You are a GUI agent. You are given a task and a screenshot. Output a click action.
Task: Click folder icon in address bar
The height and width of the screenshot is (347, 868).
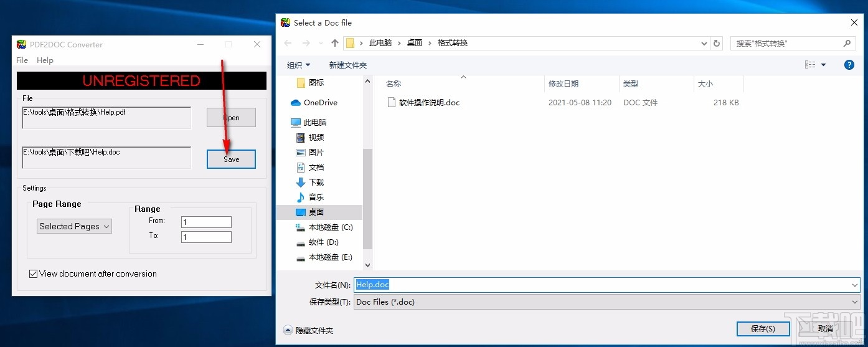350,43
